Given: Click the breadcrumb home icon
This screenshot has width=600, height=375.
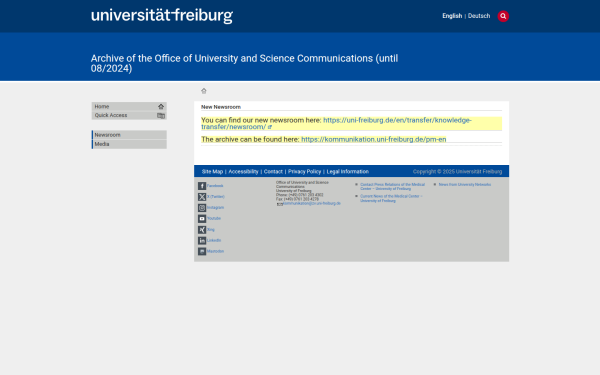Looking at the screenshot, I should click(204, 91).
